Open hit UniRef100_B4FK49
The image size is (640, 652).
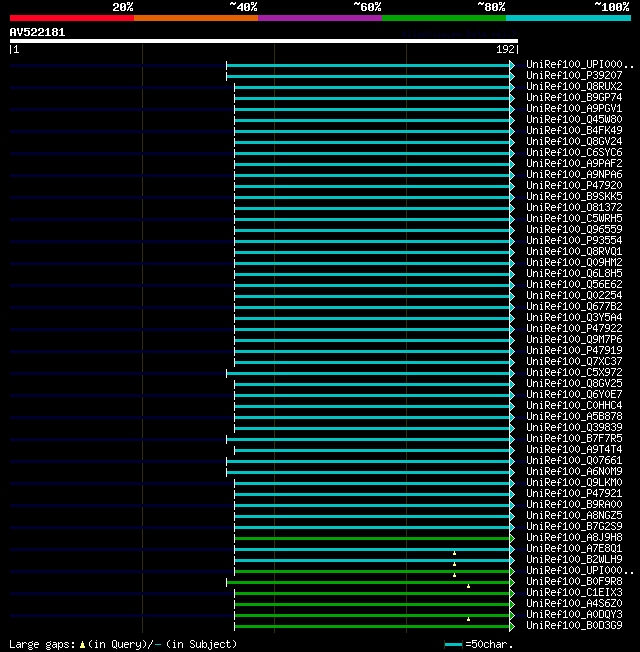coord(574,131)
